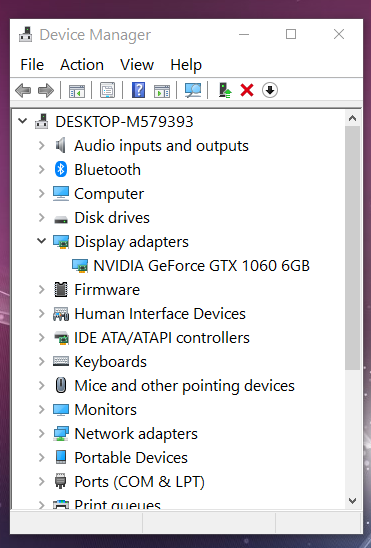Screen dimensions: 371x548
Task: Open the Action menu
Action: pos(82,65)
